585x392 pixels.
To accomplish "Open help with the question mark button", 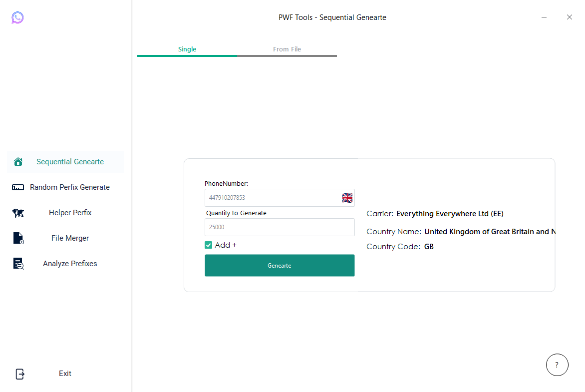I will pos(557,365).
